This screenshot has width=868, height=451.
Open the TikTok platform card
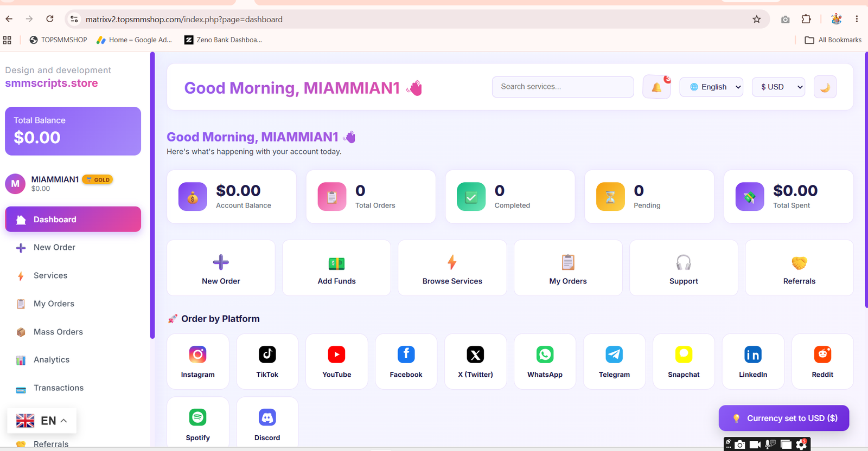point(267,362)
